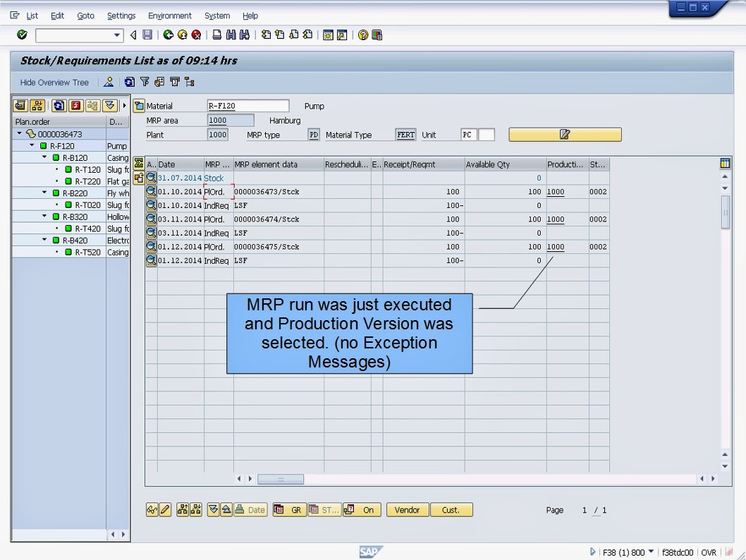Click the Hide Overview Tree button
This screenshot has height=560, width=746.
pos(53,82)
